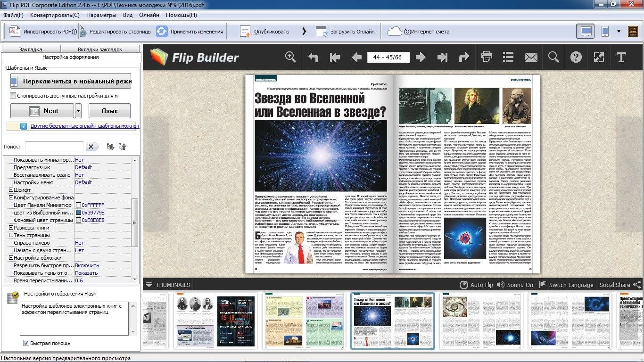Image resolution: width=644 pixels, height=362 pixels.
Task: Switch to Вкладки закладок tab
Action: pyautogui.click(x=100, y=49)
